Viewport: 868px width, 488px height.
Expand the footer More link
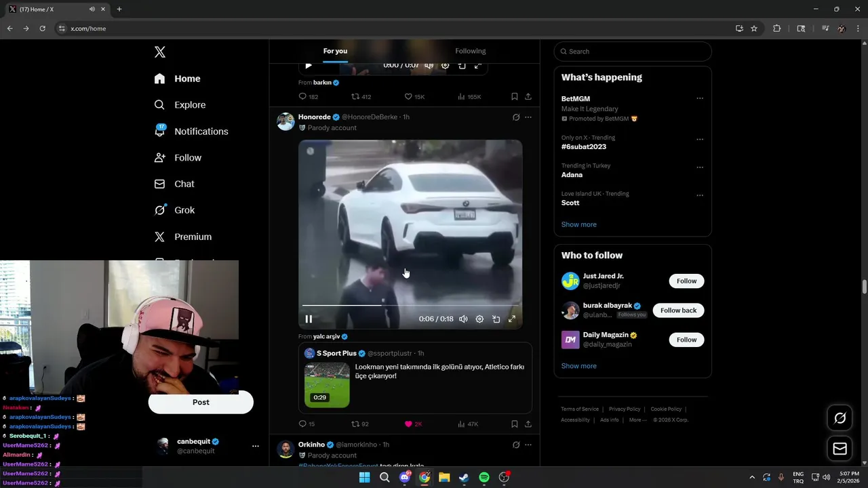click(x=637, y=420)
